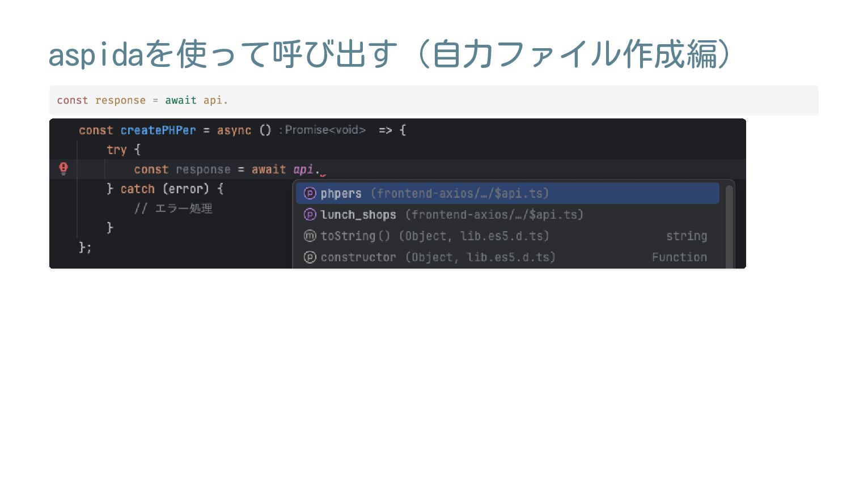Choose constructor from completion list
The width and height of the screenshot is (868, 489).
coord(507,257)
